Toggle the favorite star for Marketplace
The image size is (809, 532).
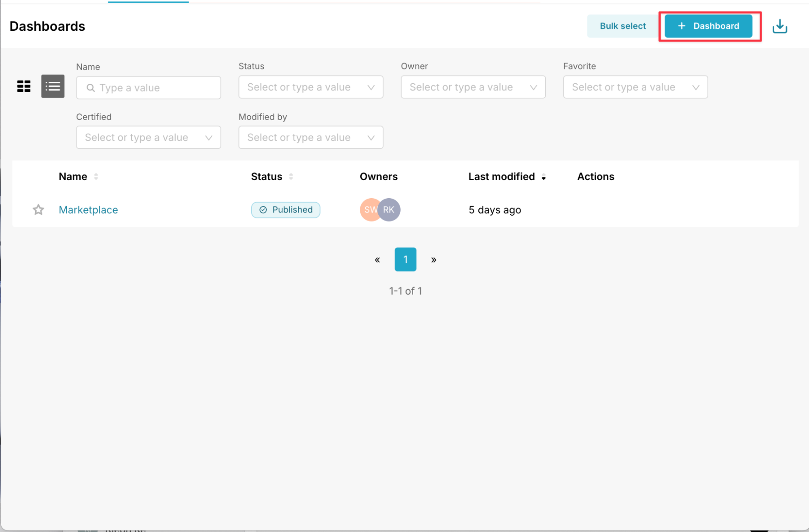pos(38,210)
